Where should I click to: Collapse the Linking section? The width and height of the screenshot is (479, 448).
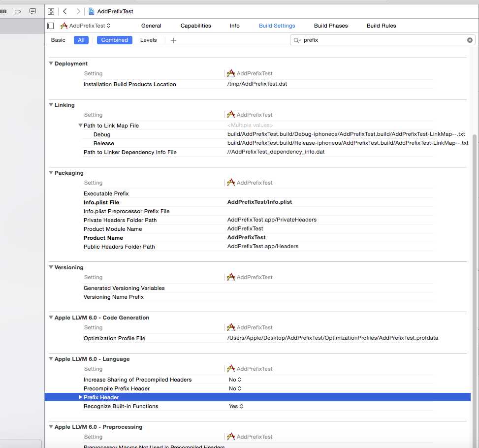click(x=51, y=104)
